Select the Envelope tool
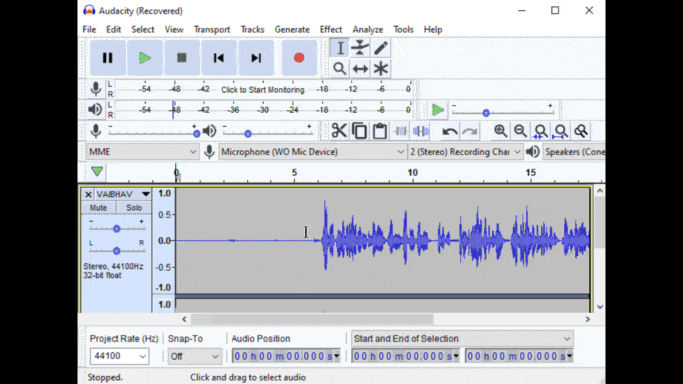 360,48
